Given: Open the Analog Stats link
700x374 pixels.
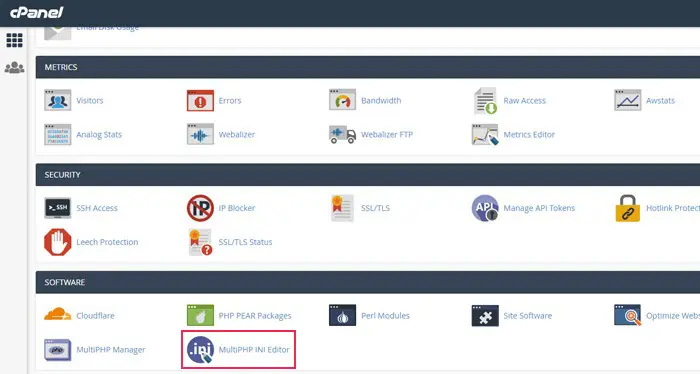Looking at the screenshot, I should coord(99,134).
